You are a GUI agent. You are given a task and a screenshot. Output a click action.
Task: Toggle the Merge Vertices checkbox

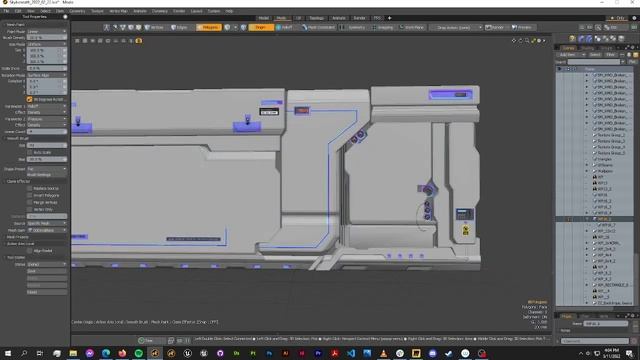(x=29, y=202)
